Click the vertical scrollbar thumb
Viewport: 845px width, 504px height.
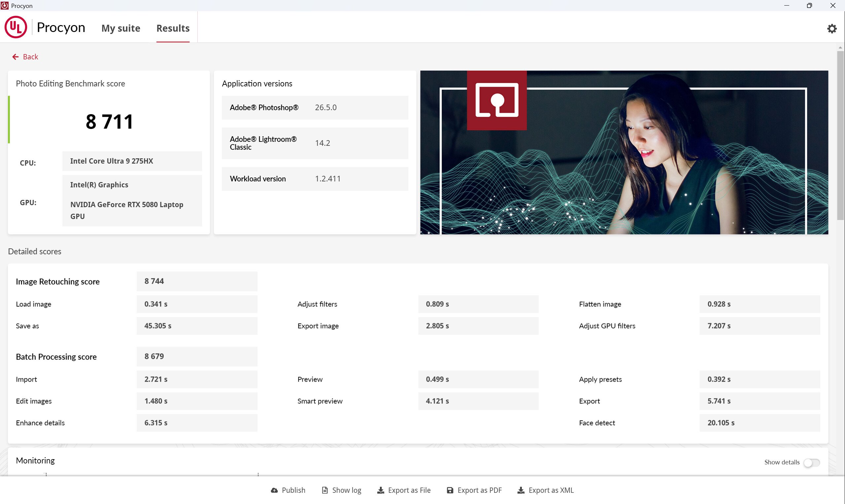point(840,136)
